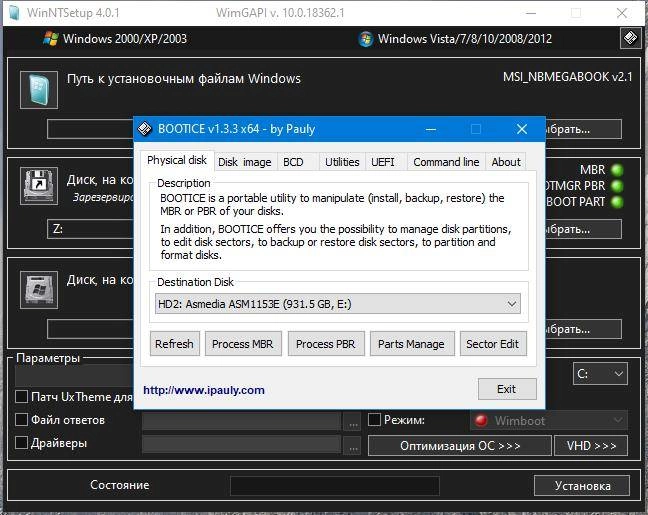The image size is (648, 515).
Task: Click the Состояние progress bar
Action: pos(335,486)
